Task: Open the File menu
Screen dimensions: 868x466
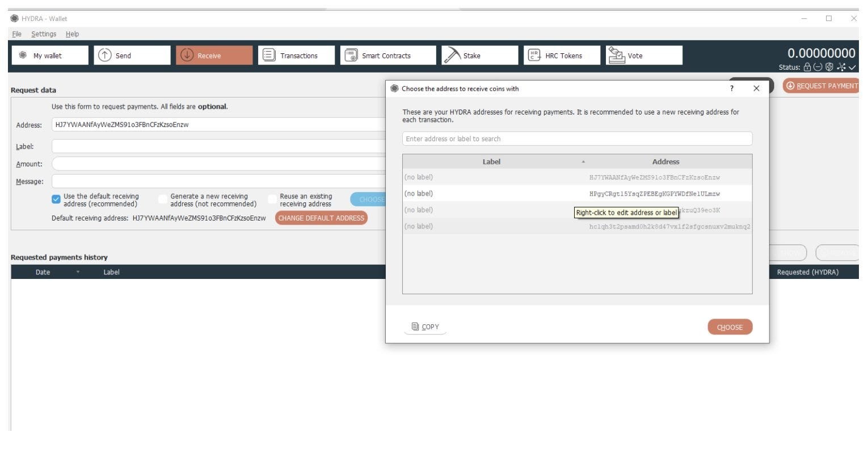Action: click(x=17, y=34)
